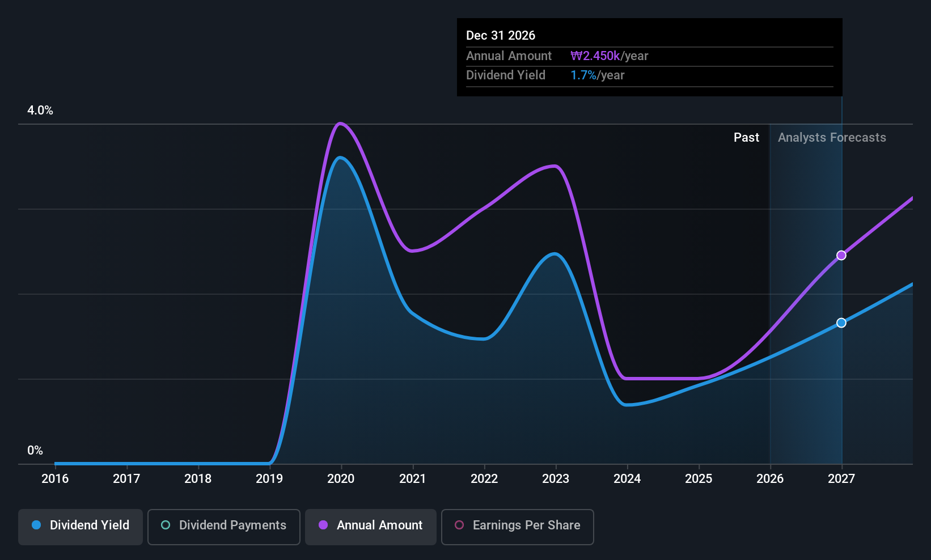
Task: Click the 4.0% y-axis label
Action: [40, 111]
